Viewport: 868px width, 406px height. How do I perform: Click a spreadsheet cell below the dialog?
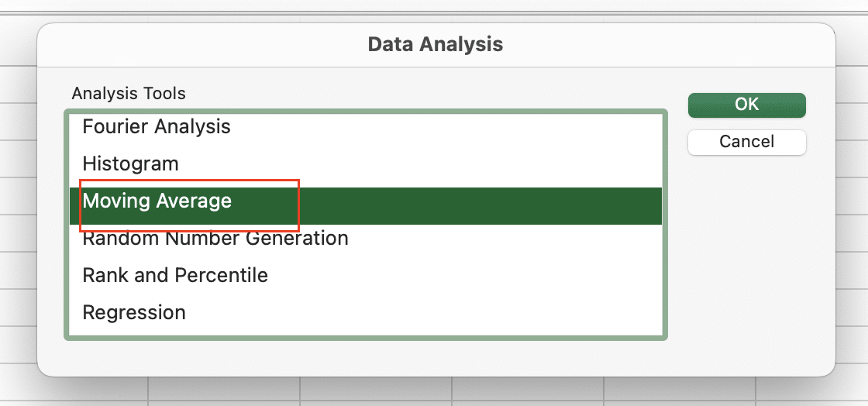pyautogui.click(x=377, y=391)
